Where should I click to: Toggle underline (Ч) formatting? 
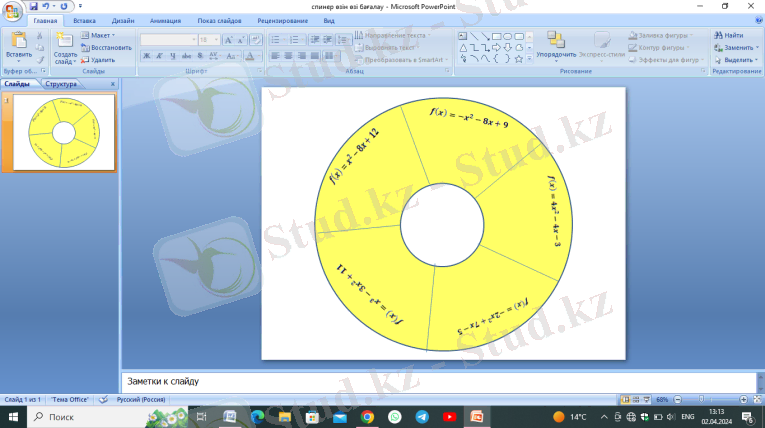(172, 56)
